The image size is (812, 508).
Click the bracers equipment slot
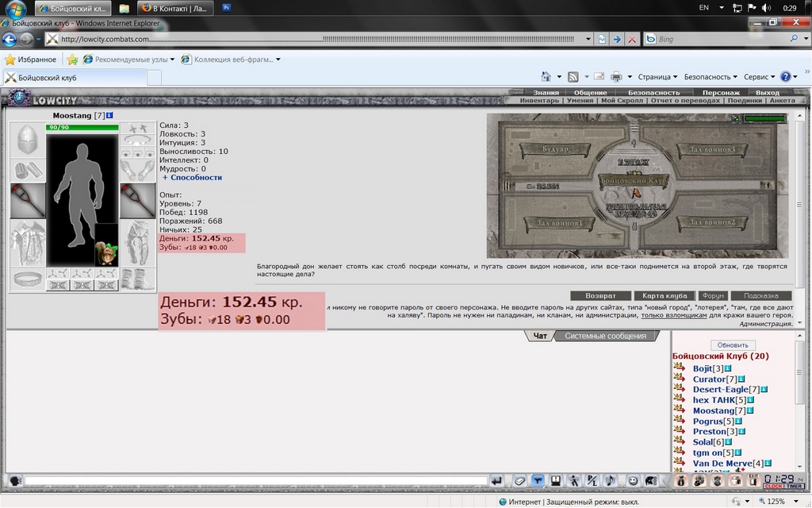point(28,170)
